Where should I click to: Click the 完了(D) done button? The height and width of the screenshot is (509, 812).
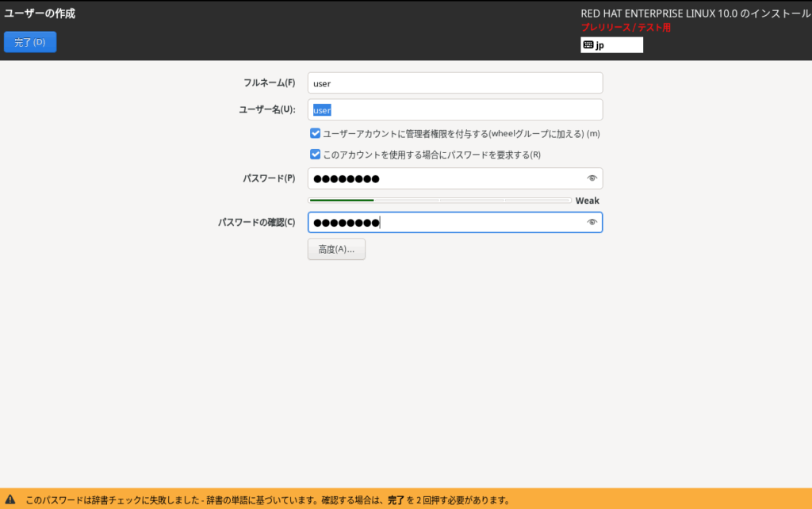point(30,42)
